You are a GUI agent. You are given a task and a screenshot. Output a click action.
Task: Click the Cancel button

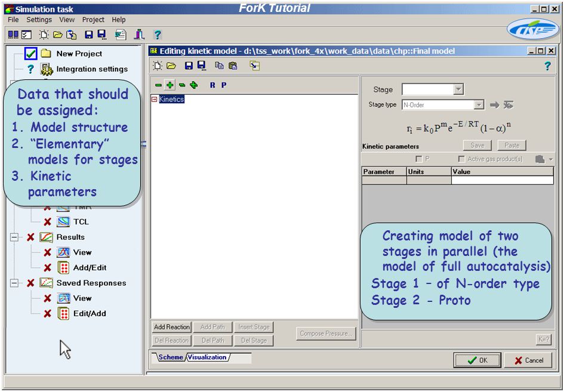pyautogui.click(x=528, y=360)
